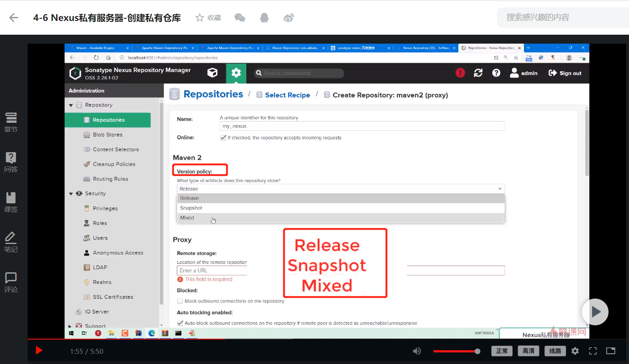
Task: Select the 高清 quality option
Action: [x=529, y=351]
